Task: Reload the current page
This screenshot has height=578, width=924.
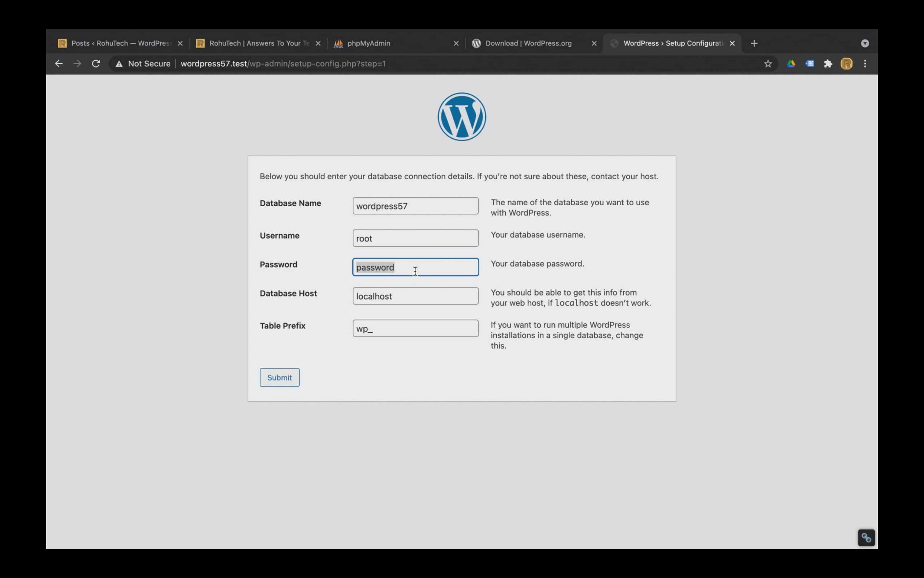Action: tap(96, 64)
